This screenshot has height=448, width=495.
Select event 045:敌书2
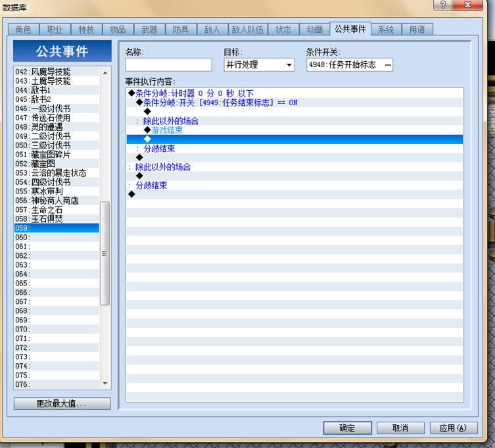(x=57, y=99)
